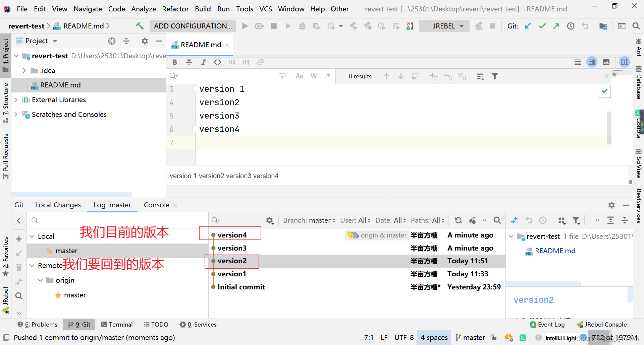This screenshot has height=345, width=644.
Task: Click Project panel settings gear
Action: [145, 41]
